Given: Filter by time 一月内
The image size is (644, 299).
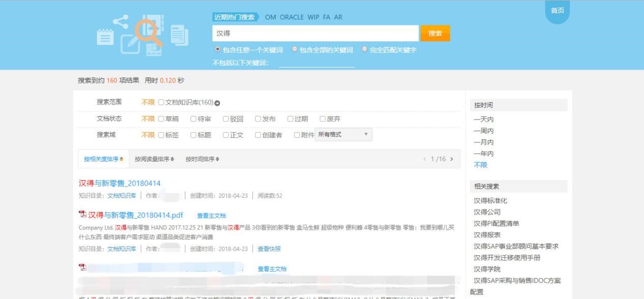Looking at the screenshot, I should pyautogui.click(x=483, y=142).
